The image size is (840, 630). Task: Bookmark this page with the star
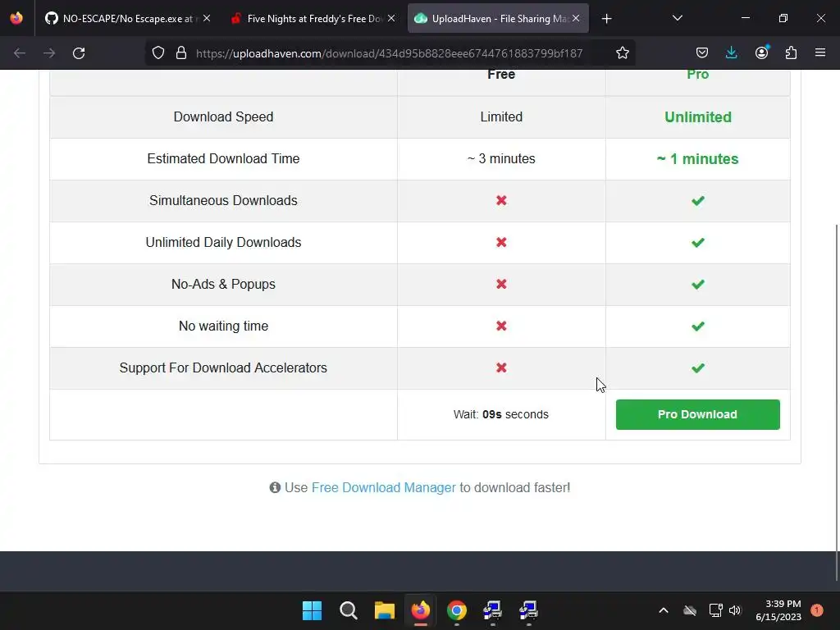tap(622, 53)
